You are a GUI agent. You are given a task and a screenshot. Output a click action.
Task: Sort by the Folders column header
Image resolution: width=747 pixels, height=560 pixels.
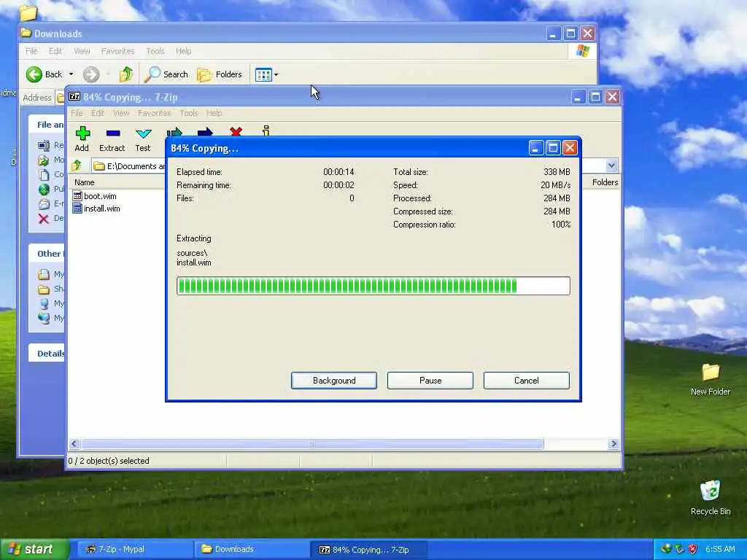pyautogui.click(x=604, y=182)
